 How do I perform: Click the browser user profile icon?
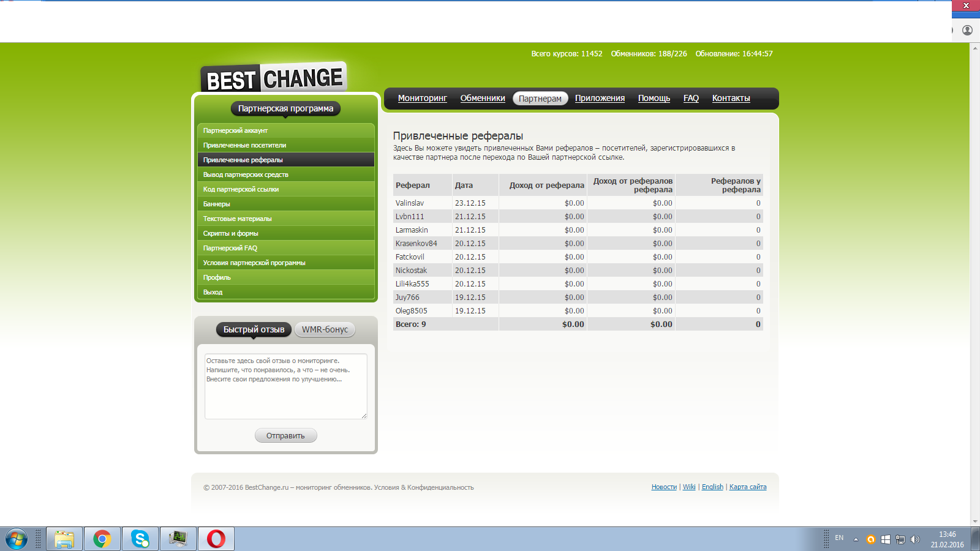point(967,30)
